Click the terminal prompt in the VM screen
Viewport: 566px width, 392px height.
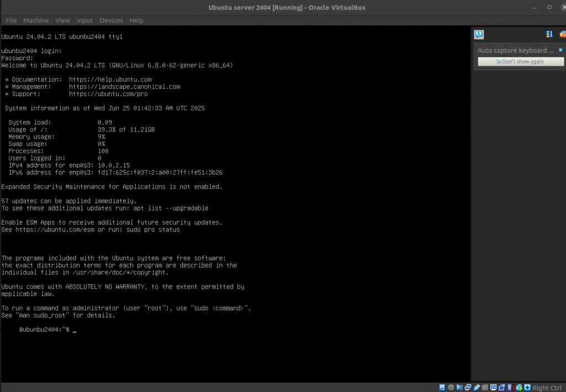[74, 330]
